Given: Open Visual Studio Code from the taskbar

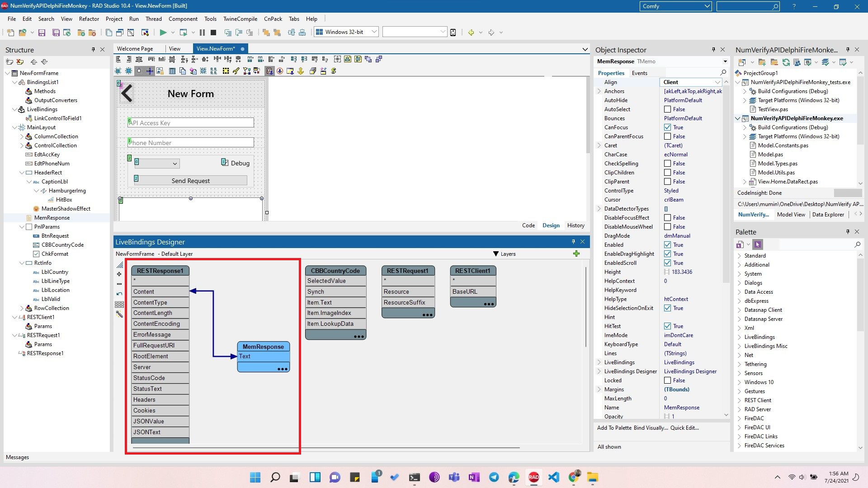Looking at the screenshot, I should coord(553,477).
